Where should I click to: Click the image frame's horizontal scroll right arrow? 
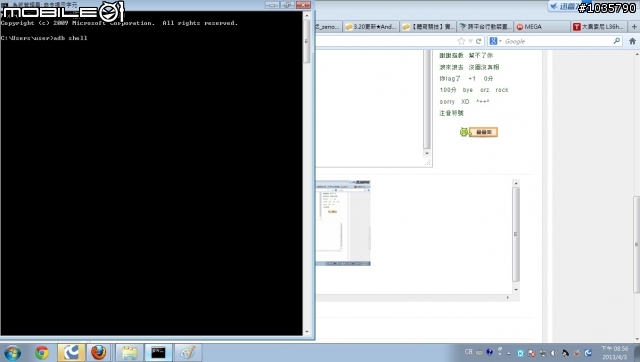[508, 298]
